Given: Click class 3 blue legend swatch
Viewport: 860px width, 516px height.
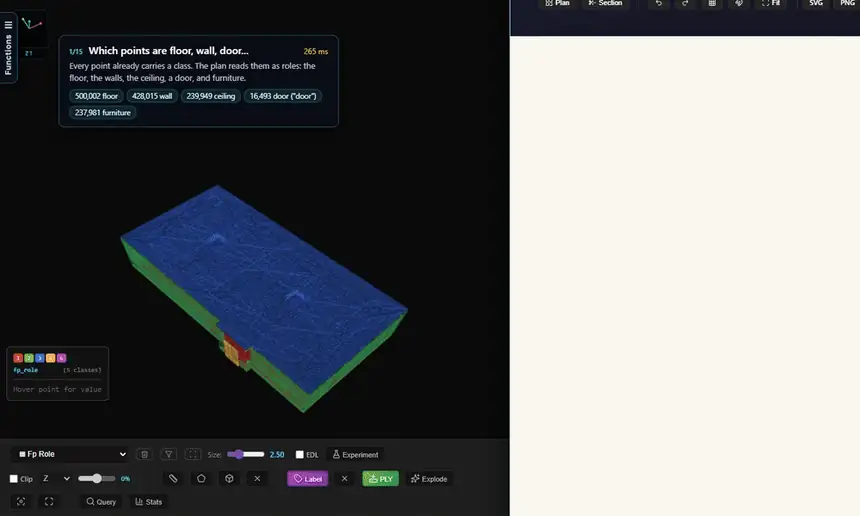Looking at the screenshot, I should pos(39,358).
